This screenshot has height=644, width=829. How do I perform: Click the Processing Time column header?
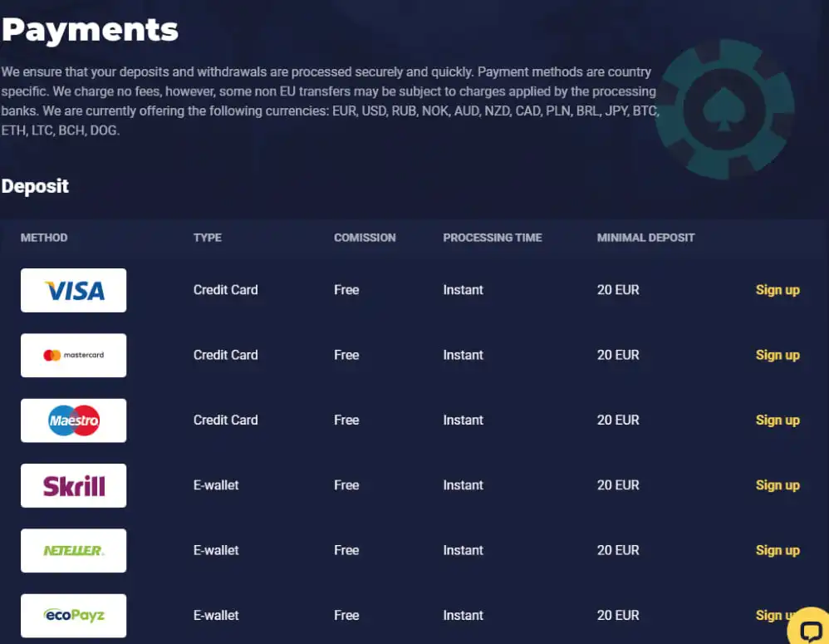[x=492, y=238]
